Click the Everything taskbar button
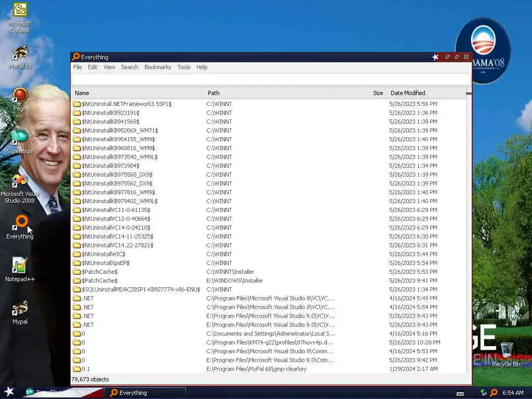The width and height of the screenshot is (532, 399). coord(145,393)
